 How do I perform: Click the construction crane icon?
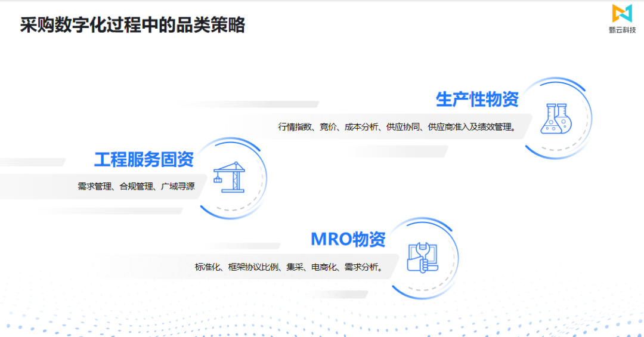click(230, 177)
